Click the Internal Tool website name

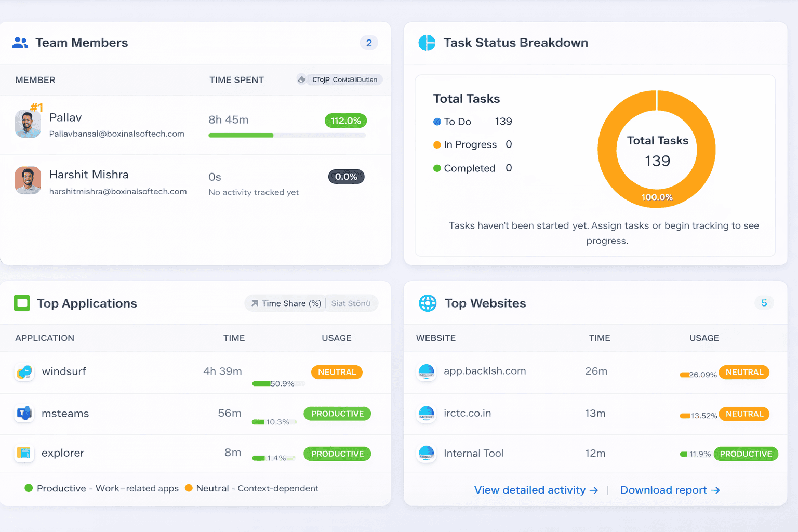(x=474, y=453)
